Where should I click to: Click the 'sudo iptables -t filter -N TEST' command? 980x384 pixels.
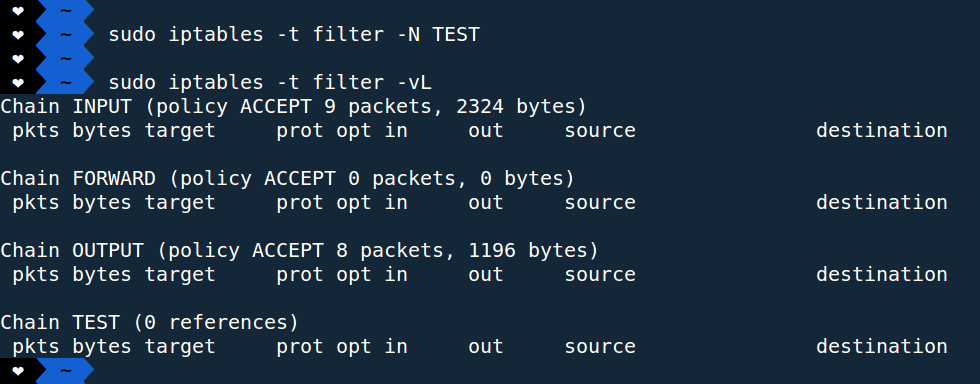tap(294, 34)
